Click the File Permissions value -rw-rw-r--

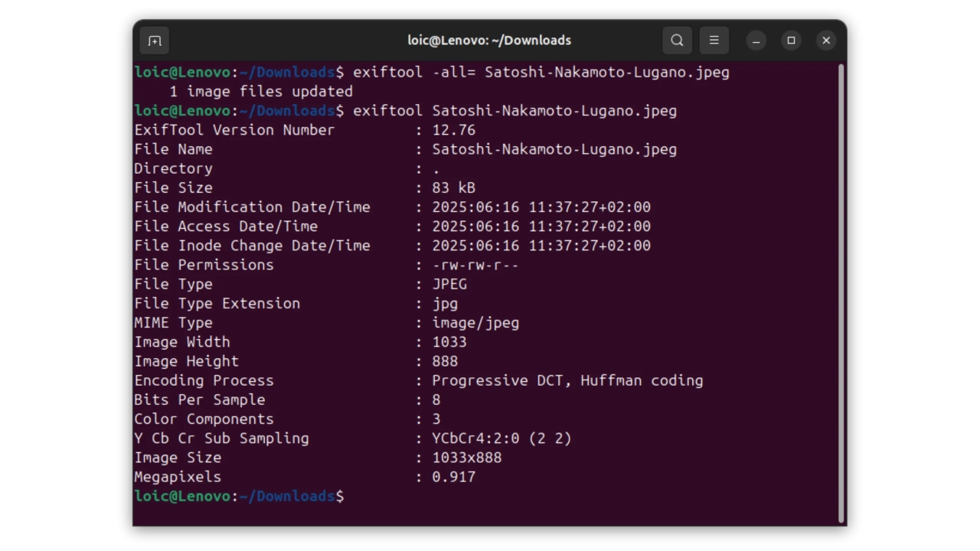coord(475,265)
